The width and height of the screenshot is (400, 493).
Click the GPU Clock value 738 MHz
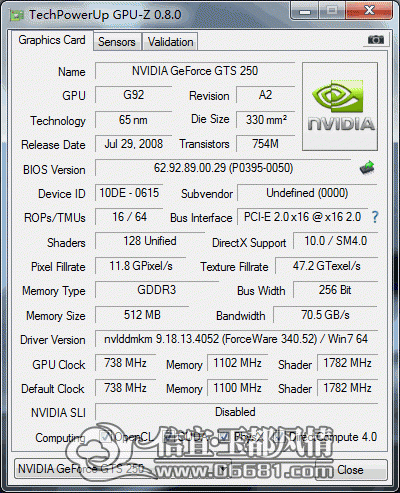click(126, 363)
